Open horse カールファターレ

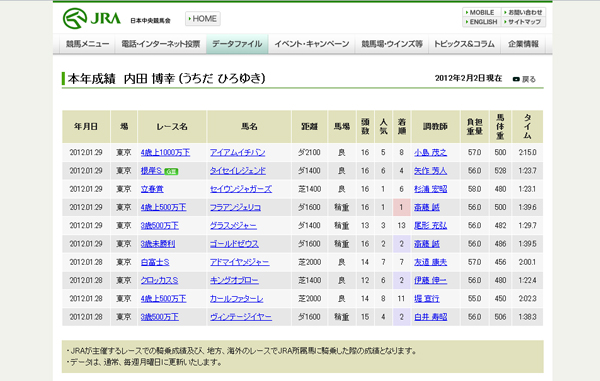pos(236,299)
